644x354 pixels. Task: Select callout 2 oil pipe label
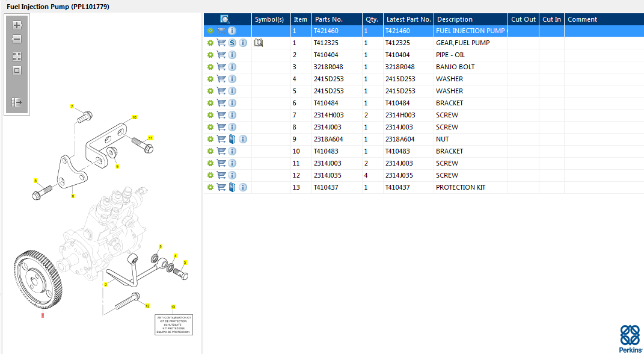point(106,284)
